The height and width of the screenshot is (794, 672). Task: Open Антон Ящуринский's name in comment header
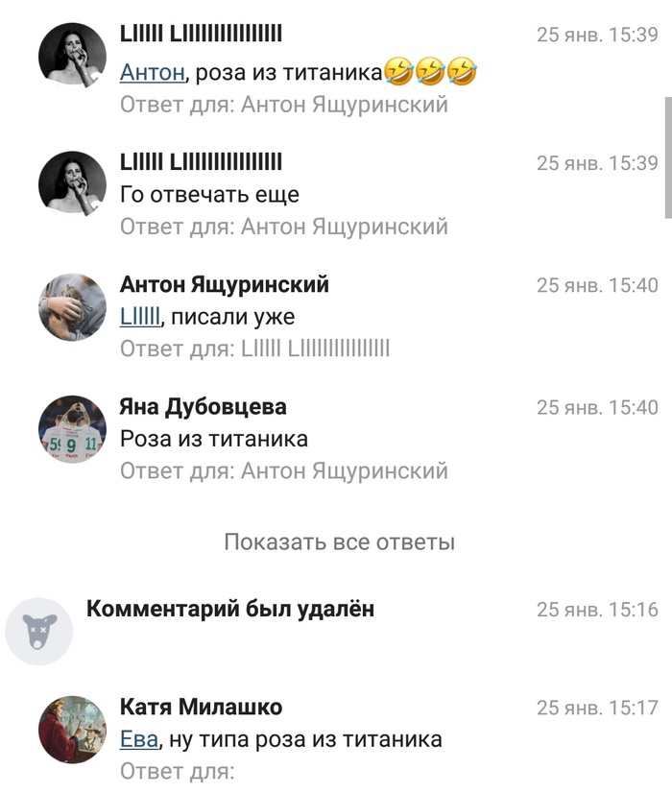pos(225,285)
